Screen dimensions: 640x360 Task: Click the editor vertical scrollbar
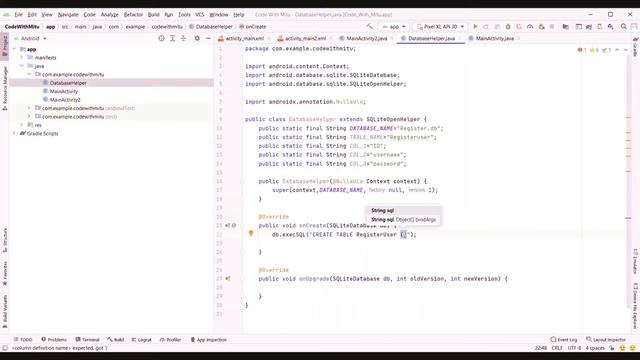629,182
